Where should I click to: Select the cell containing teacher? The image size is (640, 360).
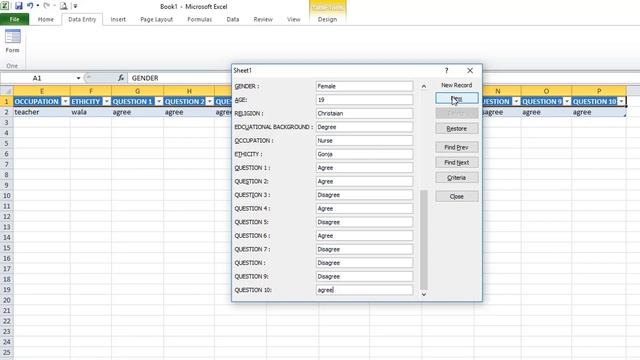pos(42,112)
